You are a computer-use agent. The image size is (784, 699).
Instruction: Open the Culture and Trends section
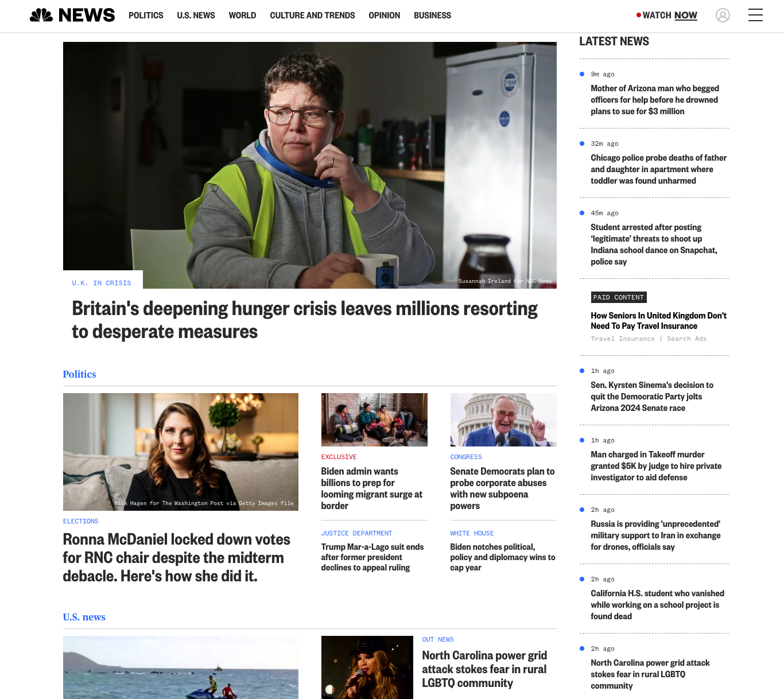pyautogui.click(x=312, y=15)
